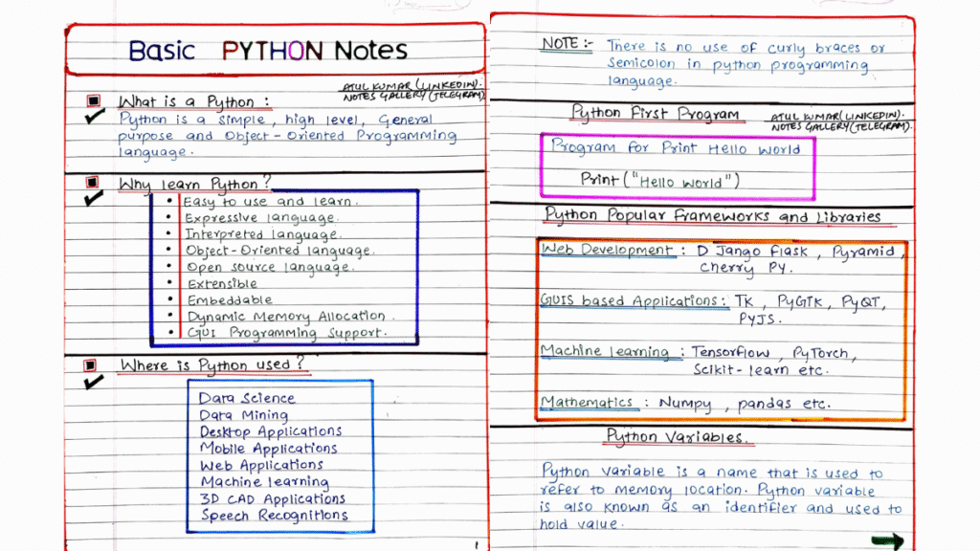
Task: Click the 'ATUL KUMAR (LINKEDIN)' credit text
Action: click(x=410, y=85)
